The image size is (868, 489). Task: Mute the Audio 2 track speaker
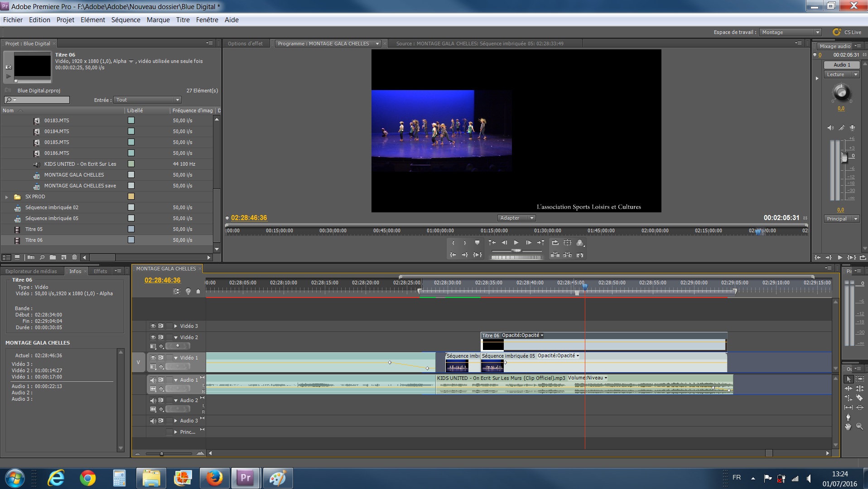click(x=153, y=400)
